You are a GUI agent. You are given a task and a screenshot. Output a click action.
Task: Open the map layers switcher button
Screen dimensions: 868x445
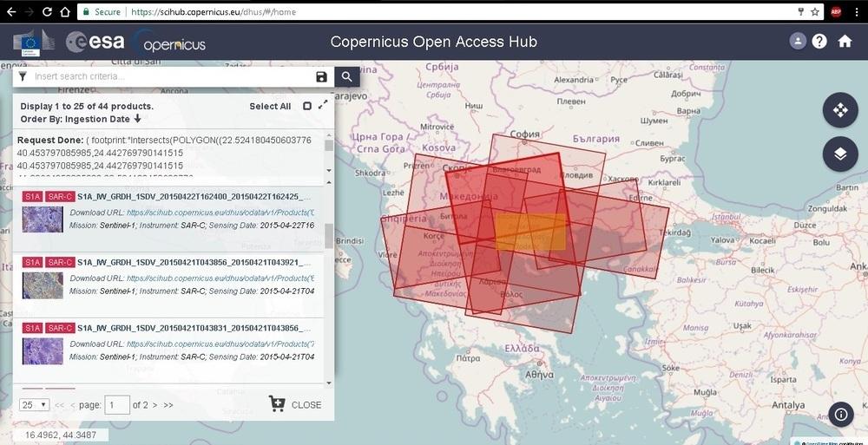pyautogui.click(x=840, y=154)
